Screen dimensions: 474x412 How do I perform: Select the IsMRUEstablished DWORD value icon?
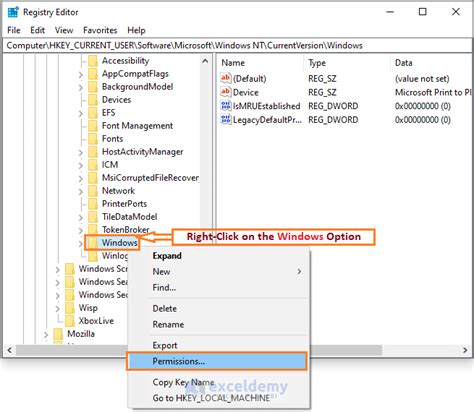pyautogui.click(x=226, y=106)
